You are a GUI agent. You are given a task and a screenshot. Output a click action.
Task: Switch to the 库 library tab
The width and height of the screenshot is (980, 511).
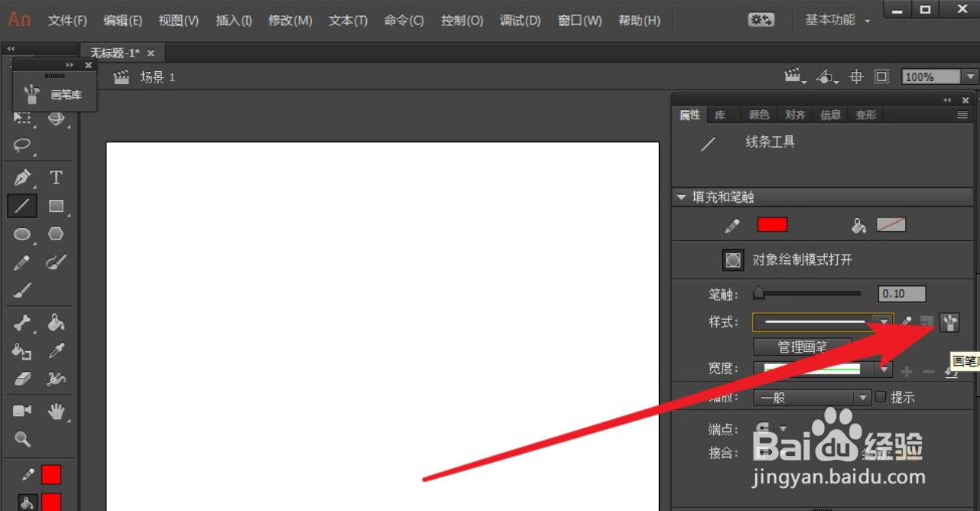(x=720, y=115)
